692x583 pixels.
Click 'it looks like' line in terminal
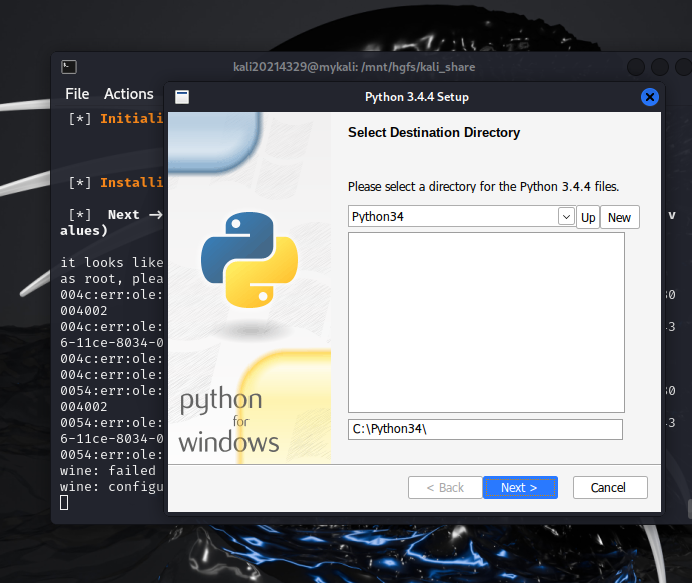[112, 263]
